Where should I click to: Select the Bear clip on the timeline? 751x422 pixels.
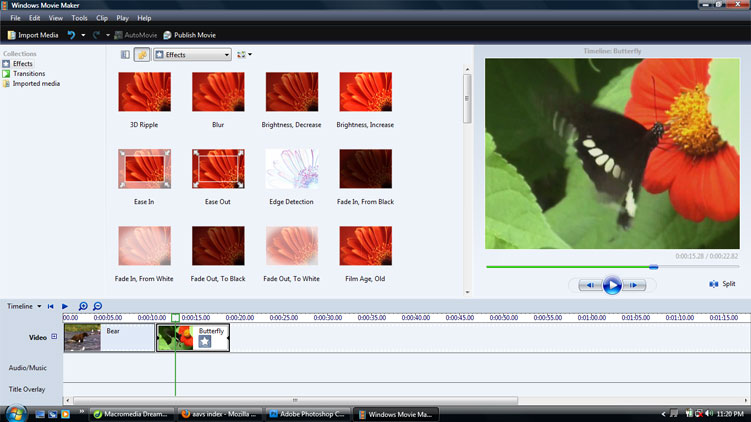109,338
